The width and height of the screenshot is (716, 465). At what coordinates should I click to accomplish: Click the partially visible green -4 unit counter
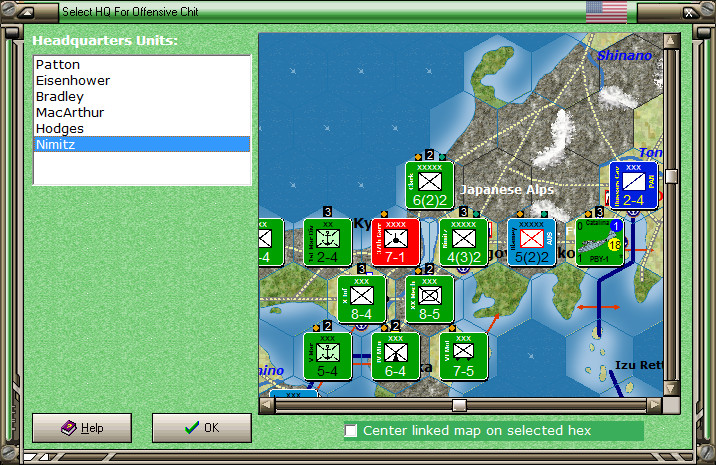click(271, 243)
